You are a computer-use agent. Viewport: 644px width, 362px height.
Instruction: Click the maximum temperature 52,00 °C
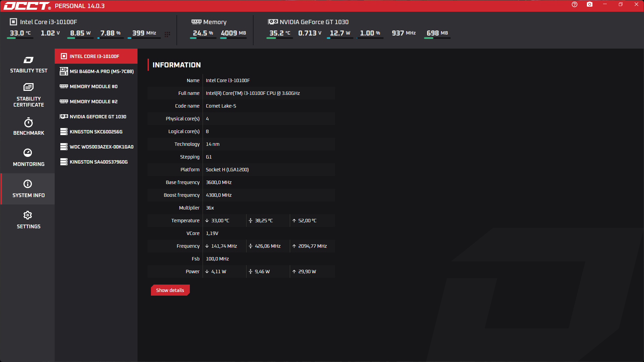click(x=308, y=221)
